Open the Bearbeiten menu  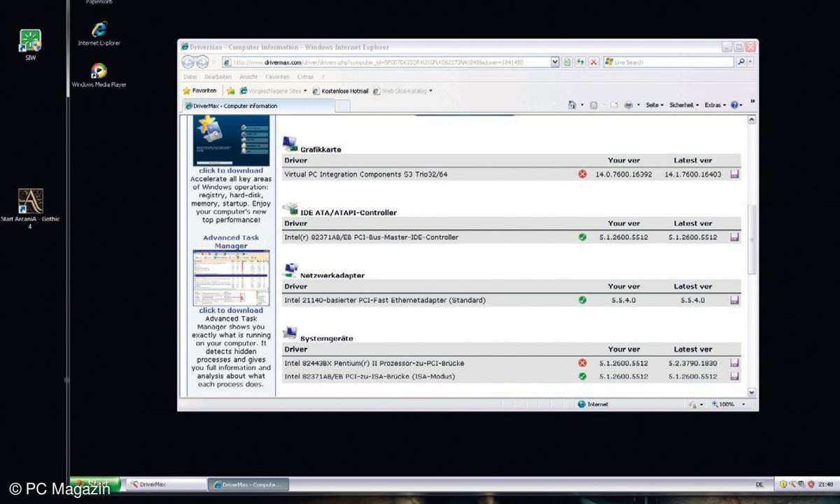click(218, 77)
